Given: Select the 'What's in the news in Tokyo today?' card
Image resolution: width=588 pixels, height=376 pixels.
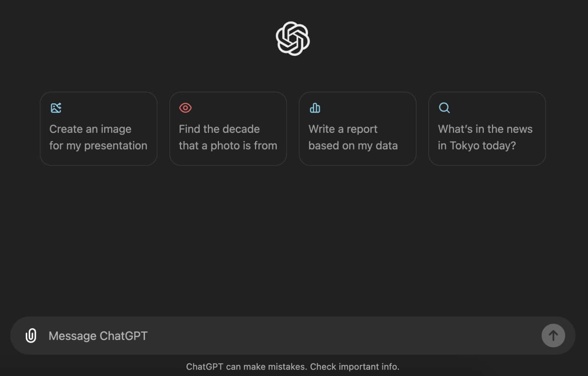Looking at the screenshot, I should (x=487, y=129).
